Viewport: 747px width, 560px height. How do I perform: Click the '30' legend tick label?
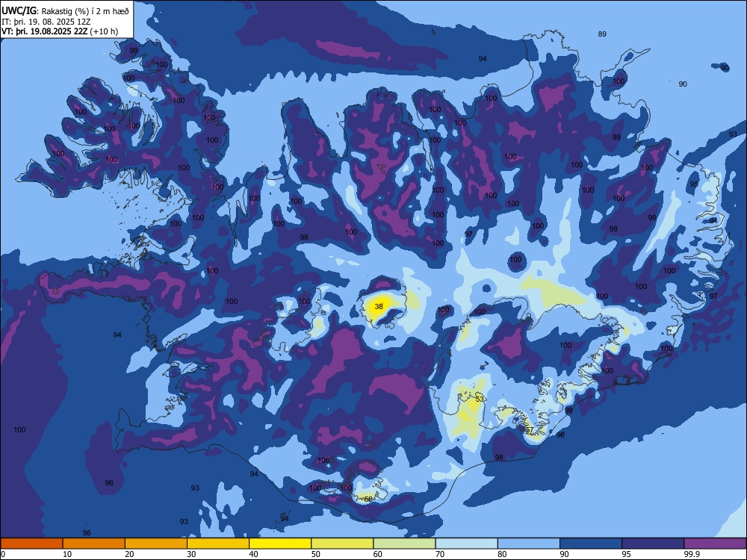(191, 554)
